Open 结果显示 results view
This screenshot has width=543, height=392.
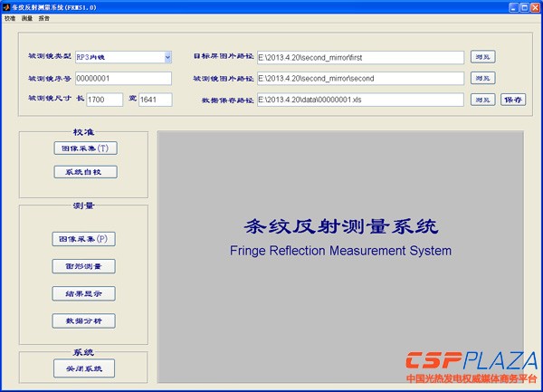[x=83, y=293]
